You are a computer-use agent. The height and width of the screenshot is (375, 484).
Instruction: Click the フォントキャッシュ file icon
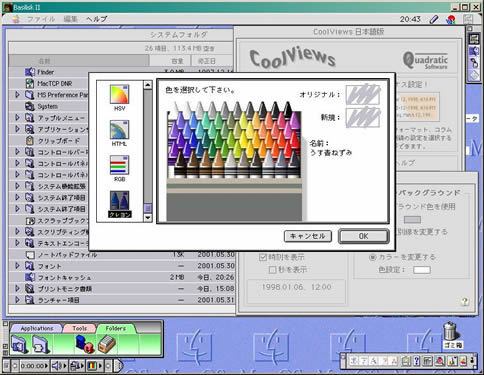[30, 277]
